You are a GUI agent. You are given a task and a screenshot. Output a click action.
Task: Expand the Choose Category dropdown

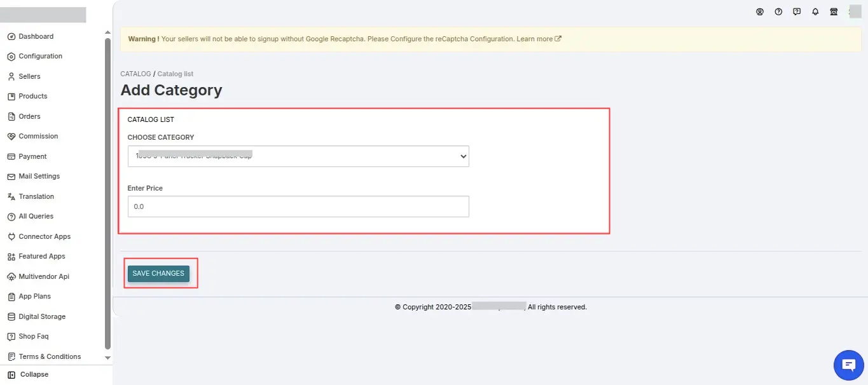298,156
